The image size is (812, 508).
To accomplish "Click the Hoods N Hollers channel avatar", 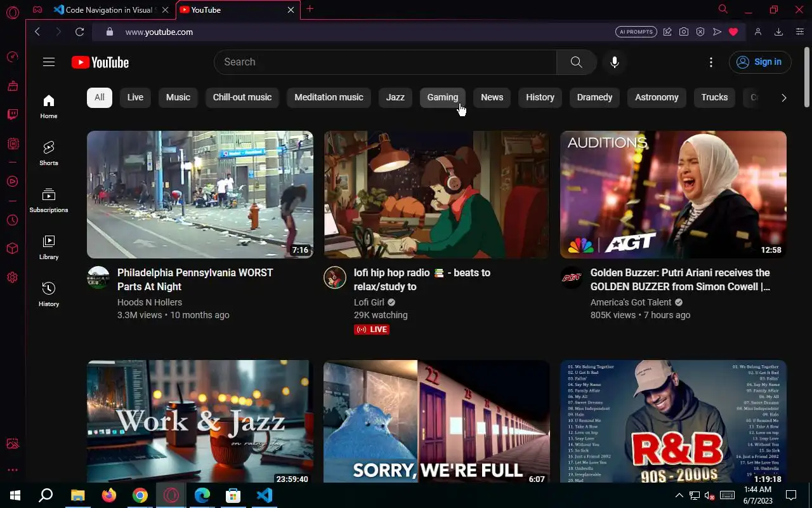I will pyautogui.click(x=98, y=277).
